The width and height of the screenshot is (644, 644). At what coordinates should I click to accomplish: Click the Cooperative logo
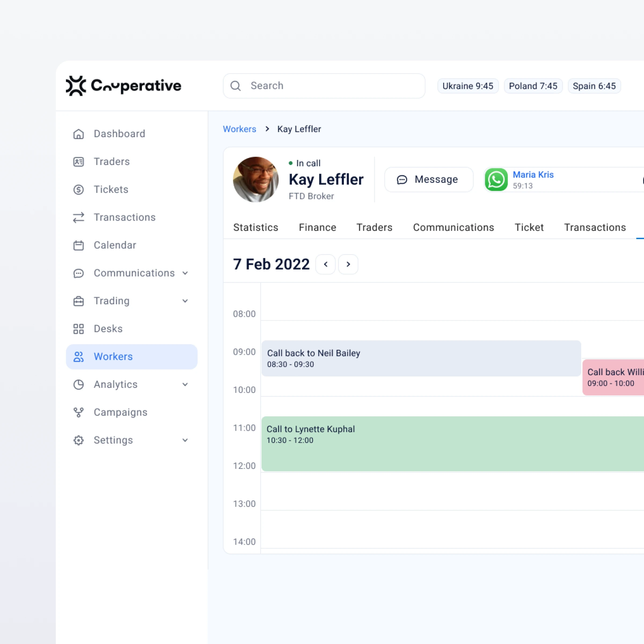pyautogui.click(x=123, y=86)
